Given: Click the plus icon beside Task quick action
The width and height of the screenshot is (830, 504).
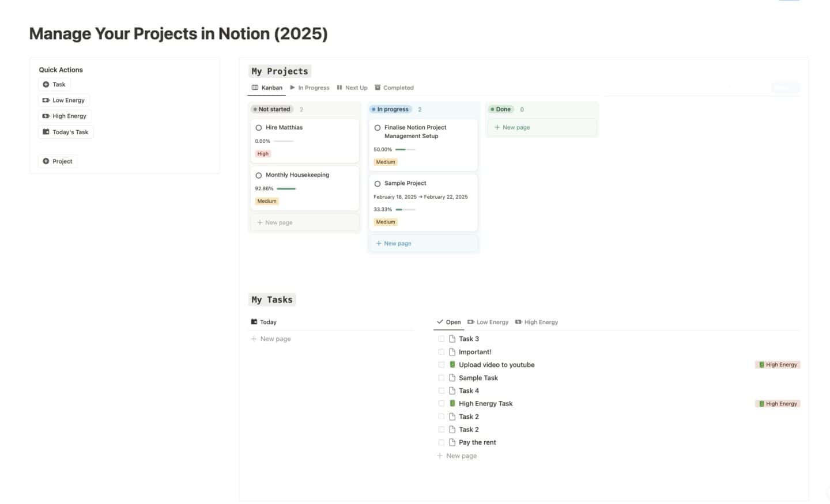Looking at the screenshot, I should click(46, 85).
